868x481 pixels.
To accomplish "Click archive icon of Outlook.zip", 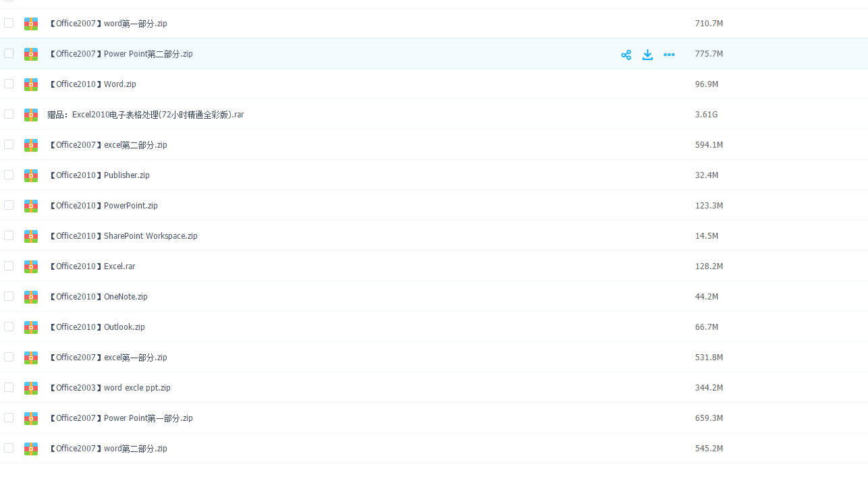I will [31, 327].
